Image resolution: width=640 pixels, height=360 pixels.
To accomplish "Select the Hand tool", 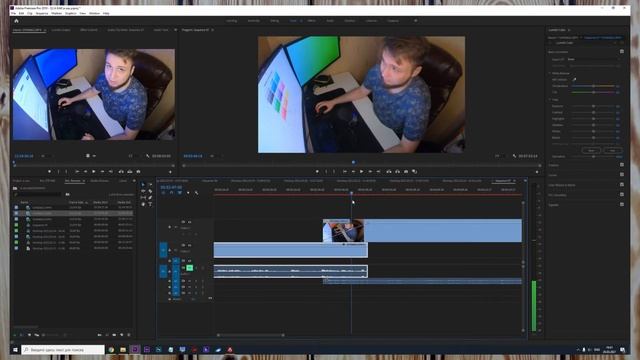I will [143, 204].
